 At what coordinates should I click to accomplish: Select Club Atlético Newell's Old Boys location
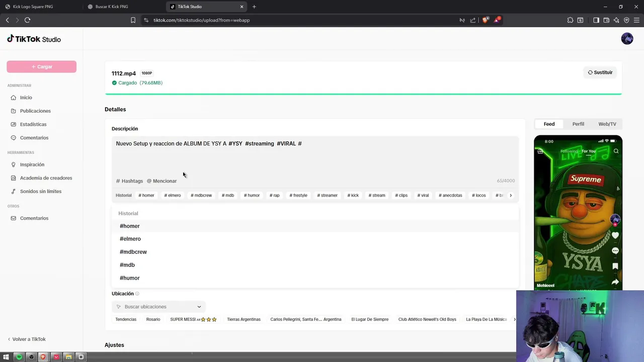(x=427, y=319)
